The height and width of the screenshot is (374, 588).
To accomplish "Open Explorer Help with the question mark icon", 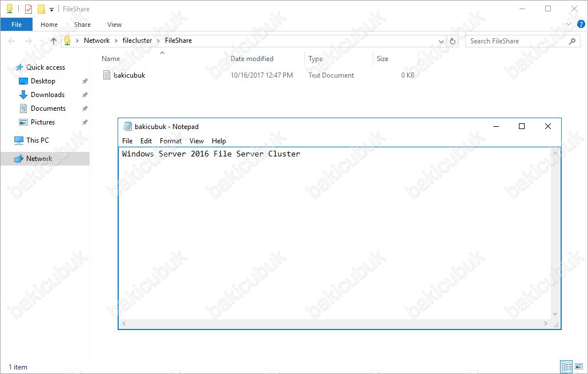I will coord(581,25).
